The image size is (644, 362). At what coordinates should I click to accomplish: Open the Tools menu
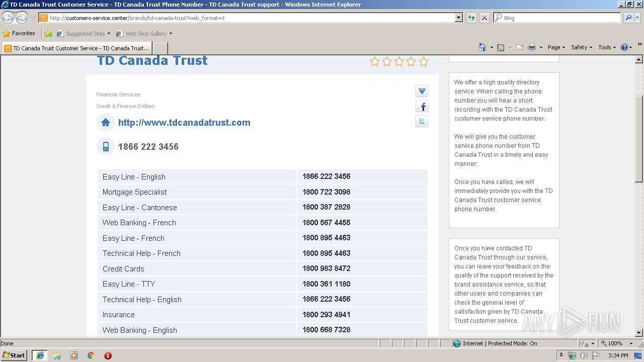(x=607, y=47)
